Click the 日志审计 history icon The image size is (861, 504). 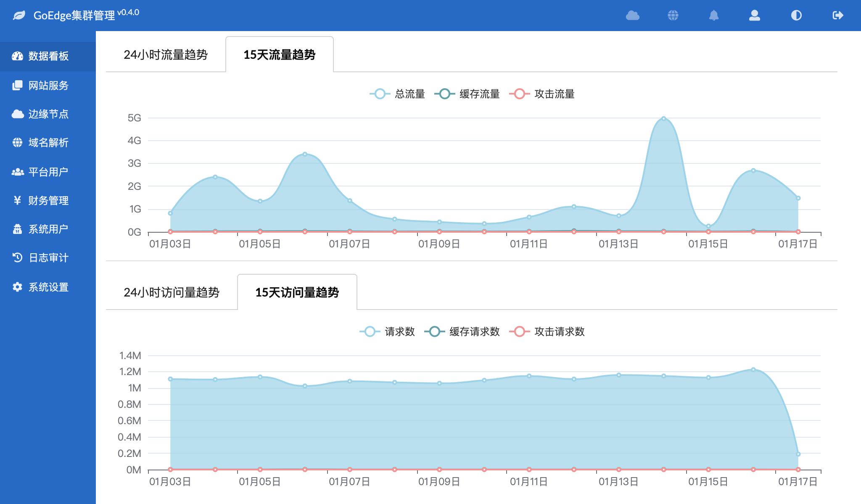(17, 258)
